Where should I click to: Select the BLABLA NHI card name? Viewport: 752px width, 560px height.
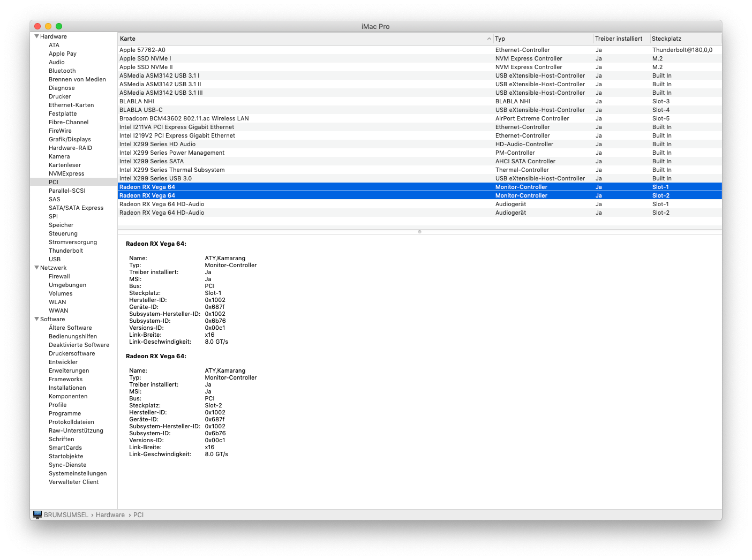[x=137, y=101]
